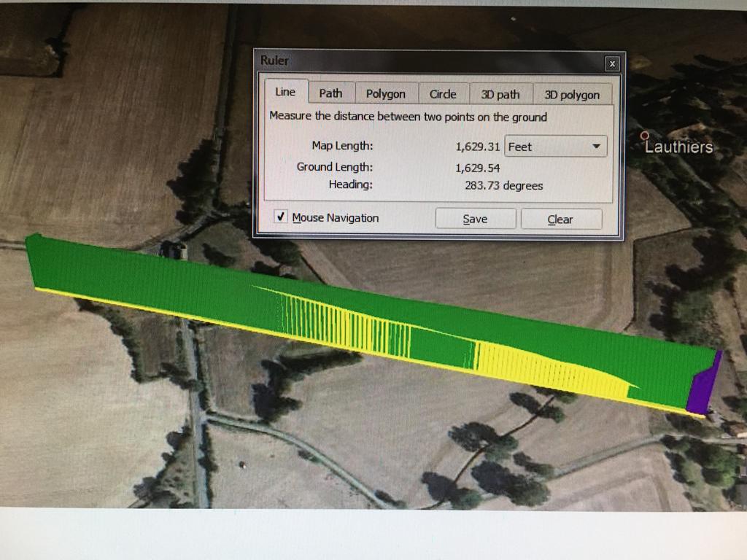This screenshot has width=747, height=560.
Task: Click the Lauthiers place label
Action: point(678,147)
